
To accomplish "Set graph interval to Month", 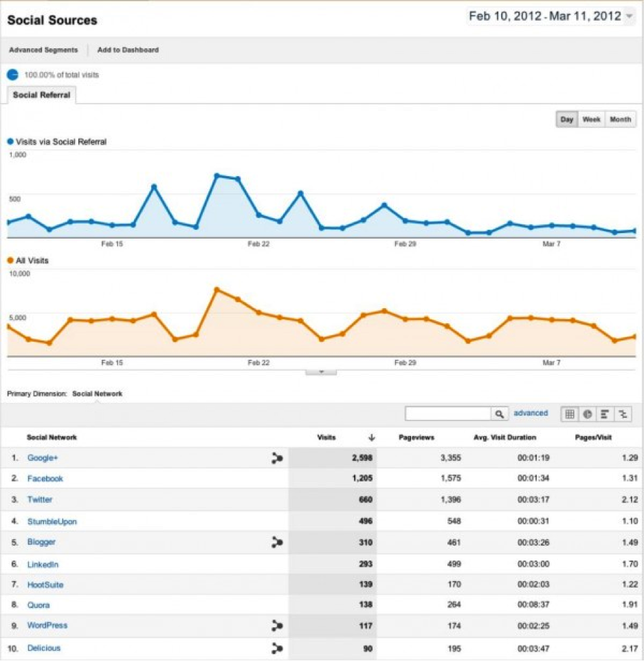I will point(620,119).
